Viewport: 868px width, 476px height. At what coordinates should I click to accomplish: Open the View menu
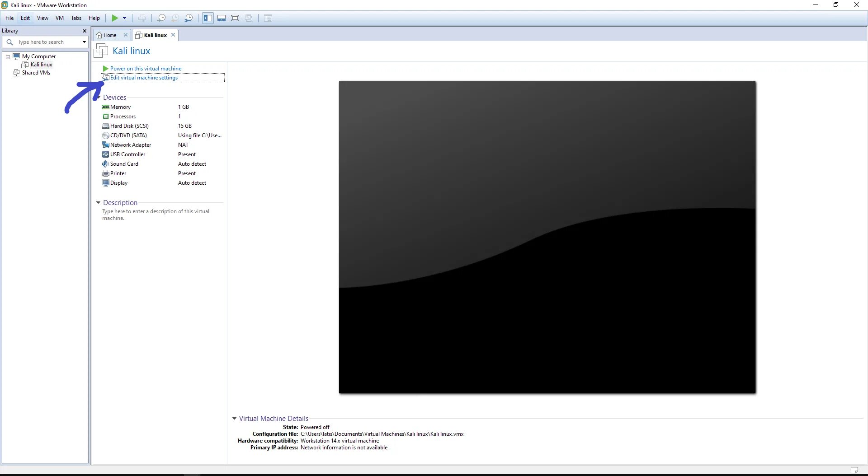[x=42, y=18]
